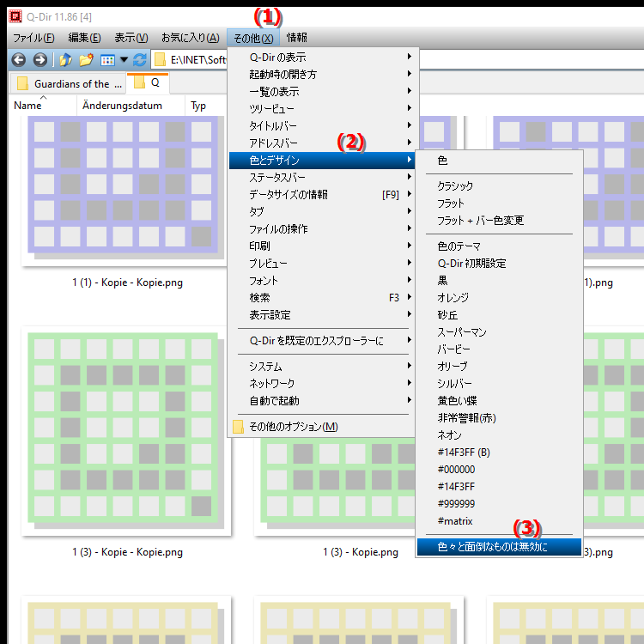Click folder icon beside その他のオプション(M)
Image resolution: width=644 pixels, height=644 pixels.
tap(238, 427)
